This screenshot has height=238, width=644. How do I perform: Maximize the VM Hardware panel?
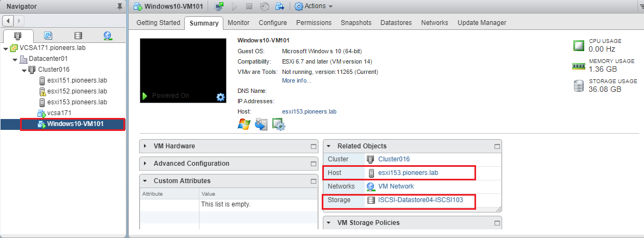tap(314, 146)
